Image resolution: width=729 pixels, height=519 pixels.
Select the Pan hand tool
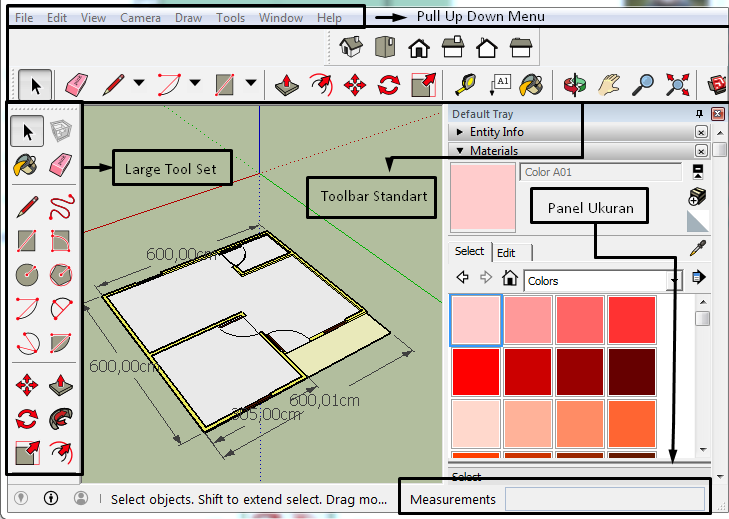pos(609,85)
